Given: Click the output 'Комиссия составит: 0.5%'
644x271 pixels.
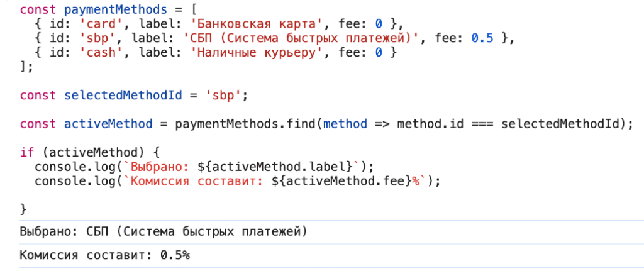Looking at the screenshot, I should click(x=105, y=255).
